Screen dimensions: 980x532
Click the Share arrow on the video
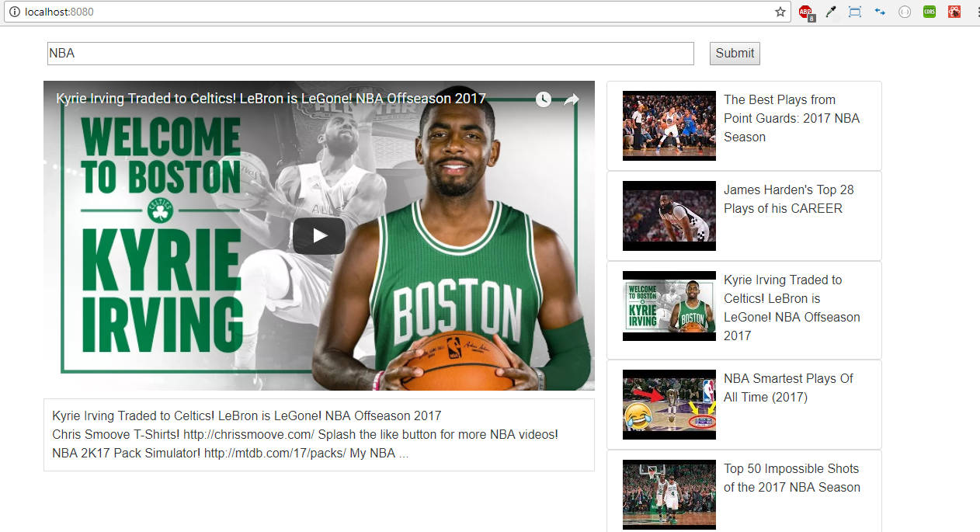click(572, 99)
